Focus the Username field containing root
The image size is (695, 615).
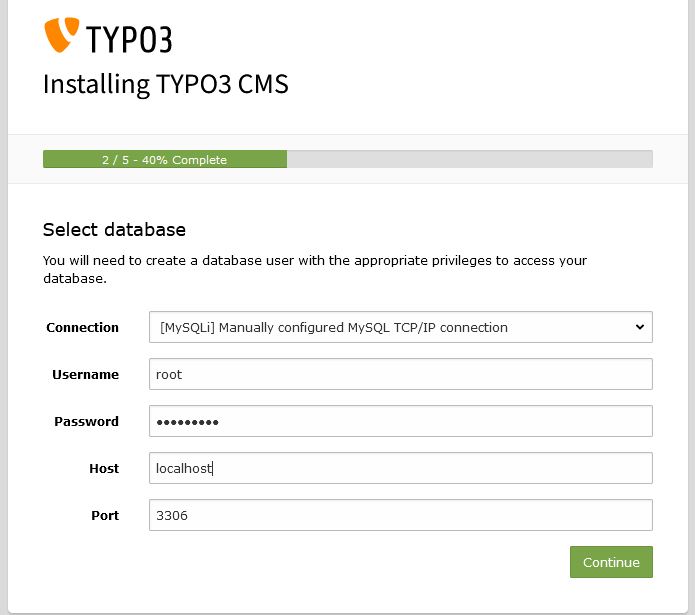pyautogui.click(x=400, y=374)
